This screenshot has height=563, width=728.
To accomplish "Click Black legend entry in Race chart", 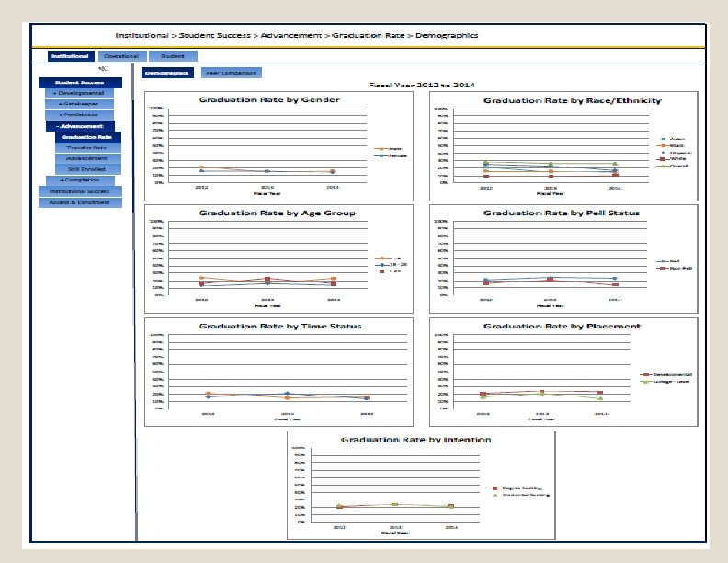I will [x=671, y=146].
